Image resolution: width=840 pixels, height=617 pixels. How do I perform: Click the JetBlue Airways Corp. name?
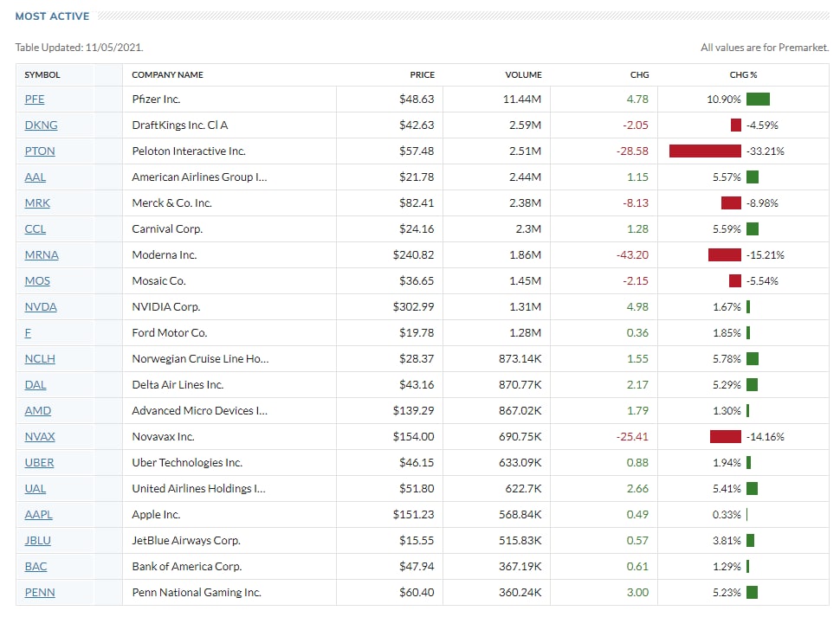(x=186, y=541)
